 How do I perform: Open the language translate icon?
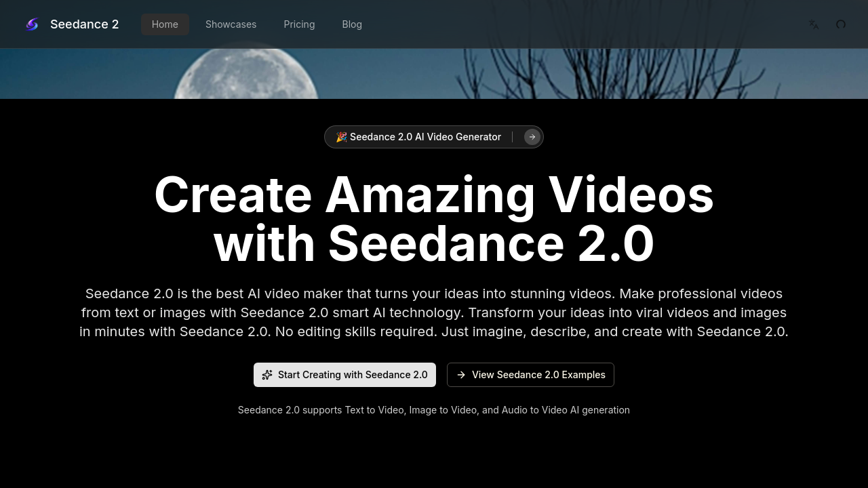814,24
